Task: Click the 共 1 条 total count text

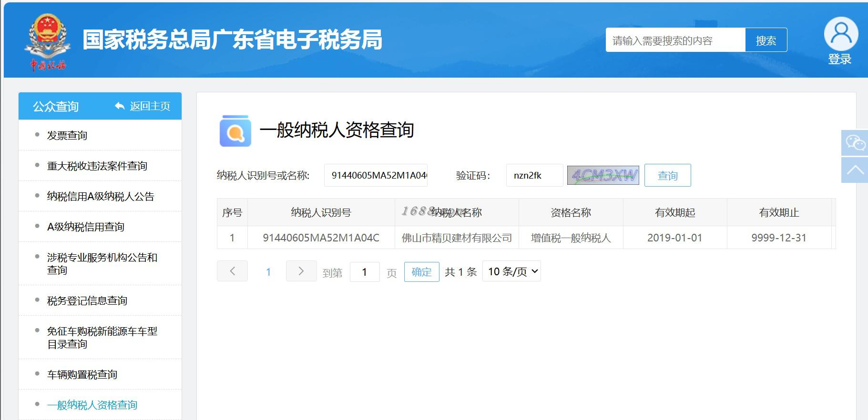Action: (x=460, y=272)
